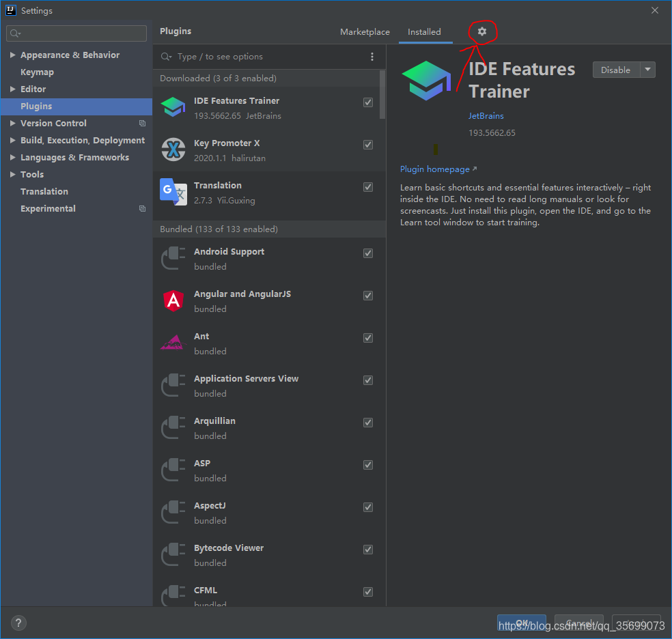Toggle the Arquillian checkbox
The width and height of the screenshot is (672, 639).
[367, 423]
